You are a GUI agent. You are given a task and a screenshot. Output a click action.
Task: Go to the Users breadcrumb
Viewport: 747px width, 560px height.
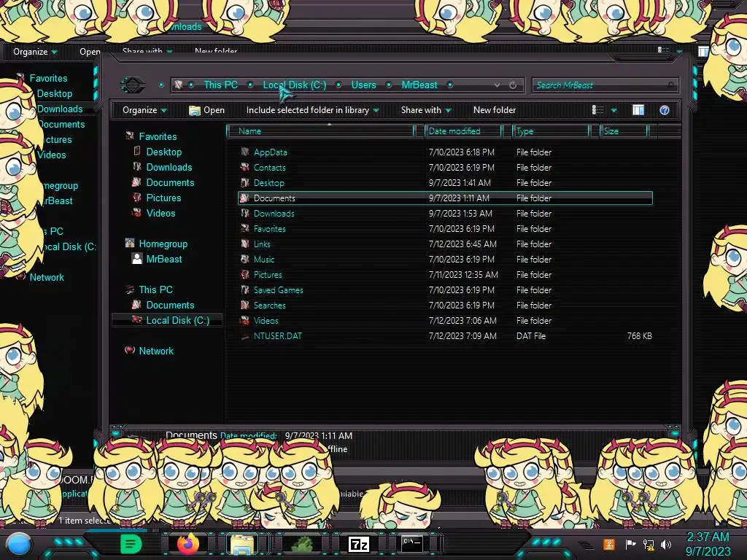tap(363, 85)
